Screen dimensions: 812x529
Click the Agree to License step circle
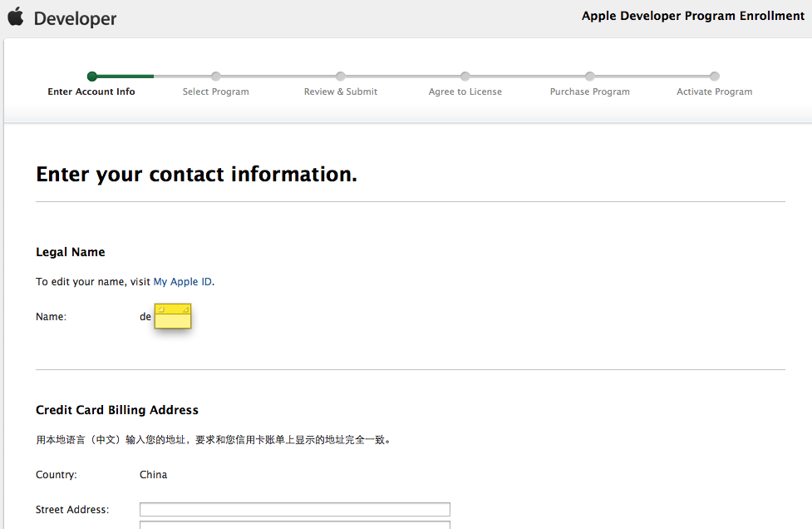pyautogui.click(x=465, y=77)
